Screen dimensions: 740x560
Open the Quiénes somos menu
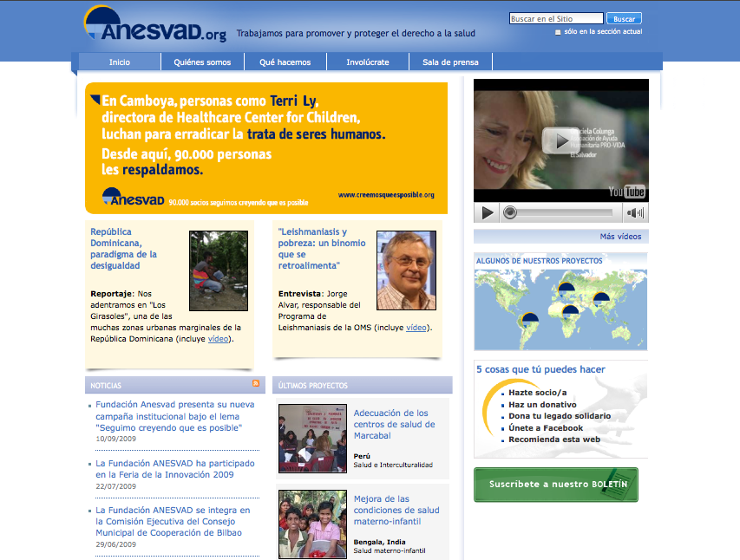pos(202,62)
